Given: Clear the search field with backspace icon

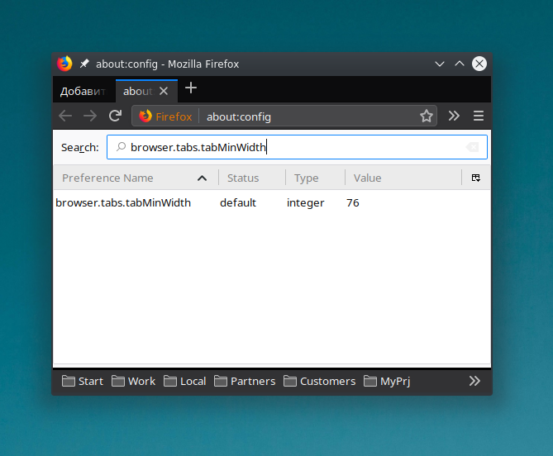Looking at the screenshot, I should pyautogui.click(x=472, y=147).
